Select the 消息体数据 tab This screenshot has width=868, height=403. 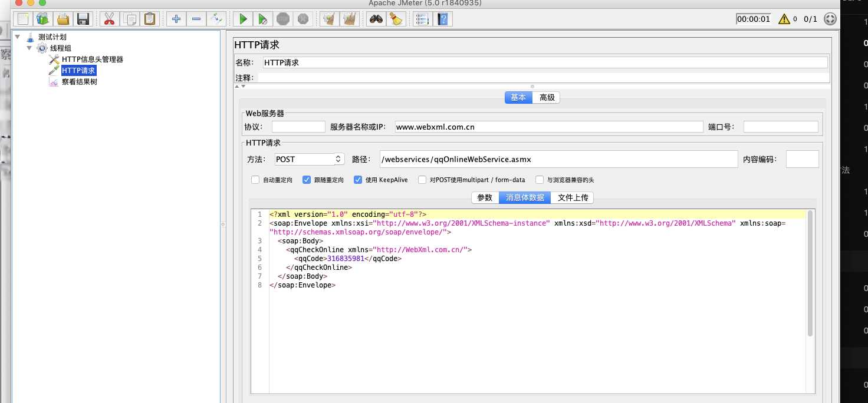point(525,197)
